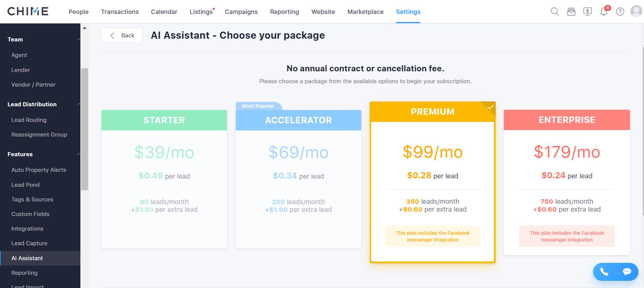Go back with the Back button

121,35
